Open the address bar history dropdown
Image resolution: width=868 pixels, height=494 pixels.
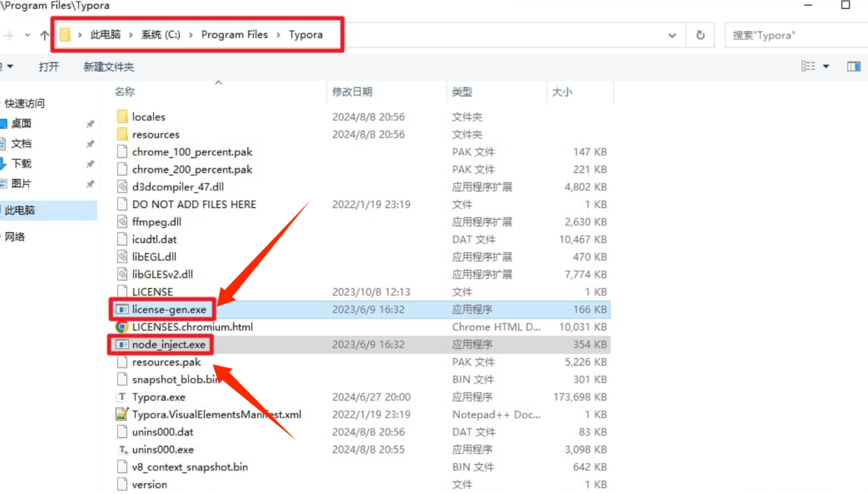(x=672, y=34)
